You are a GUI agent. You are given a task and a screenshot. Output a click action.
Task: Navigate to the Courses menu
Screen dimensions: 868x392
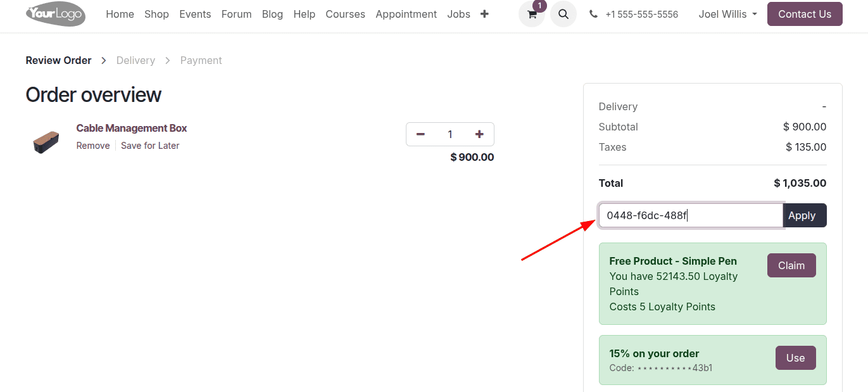point(345,14)
